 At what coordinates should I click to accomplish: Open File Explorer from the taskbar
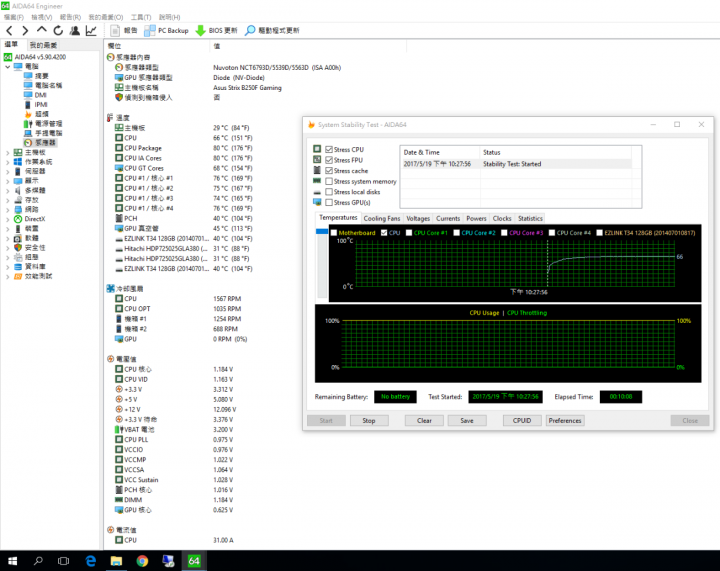tap(116, 561)
